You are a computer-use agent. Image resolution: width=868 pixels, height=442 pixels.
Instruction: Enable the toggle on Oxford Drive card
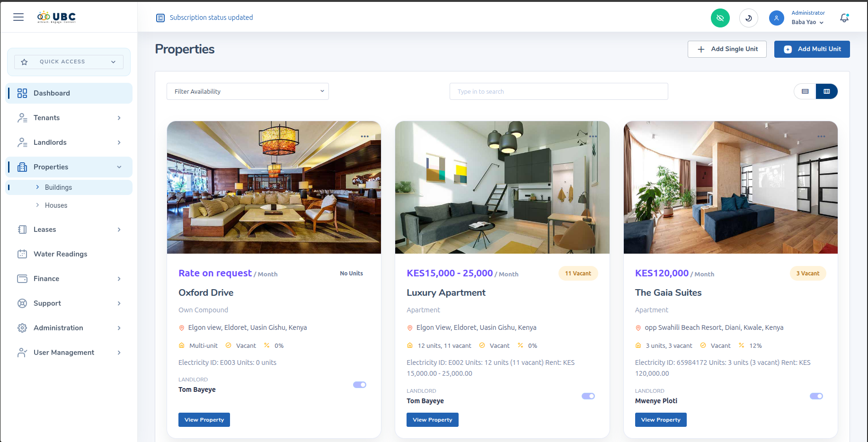359,384
